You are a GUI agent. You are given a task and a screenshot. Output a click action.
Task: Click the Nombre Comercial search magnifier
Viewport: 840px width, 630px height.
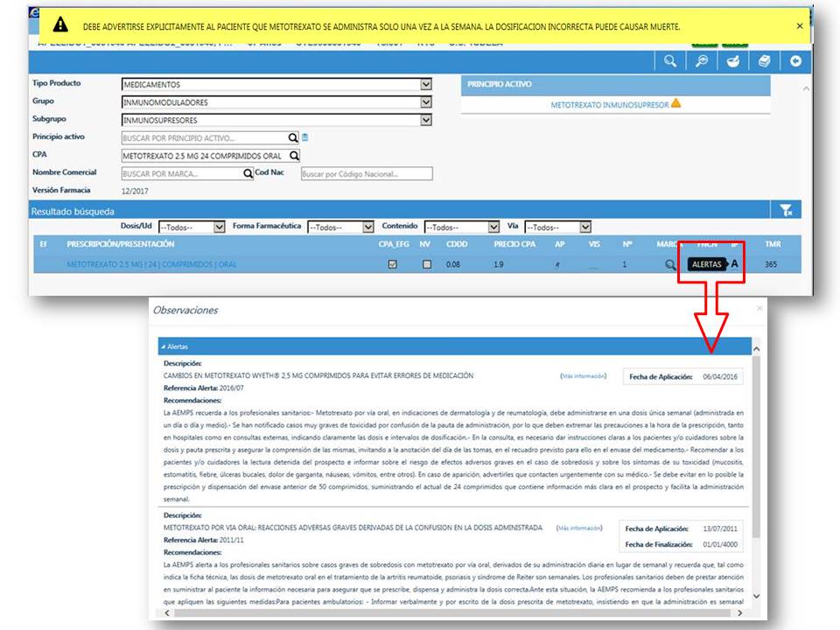tap(248, 173)
